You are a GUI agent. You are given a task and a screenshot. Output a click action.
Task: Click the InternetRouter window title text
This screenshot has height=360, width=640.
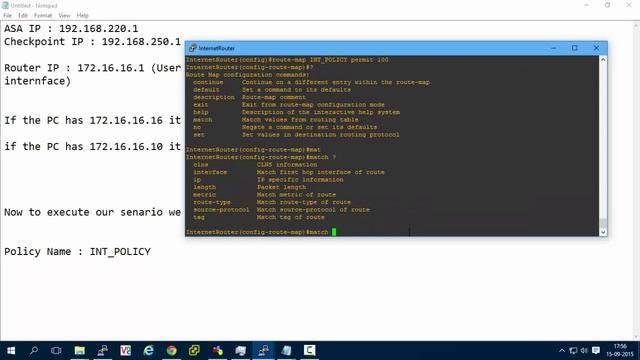tap(217, 48)
